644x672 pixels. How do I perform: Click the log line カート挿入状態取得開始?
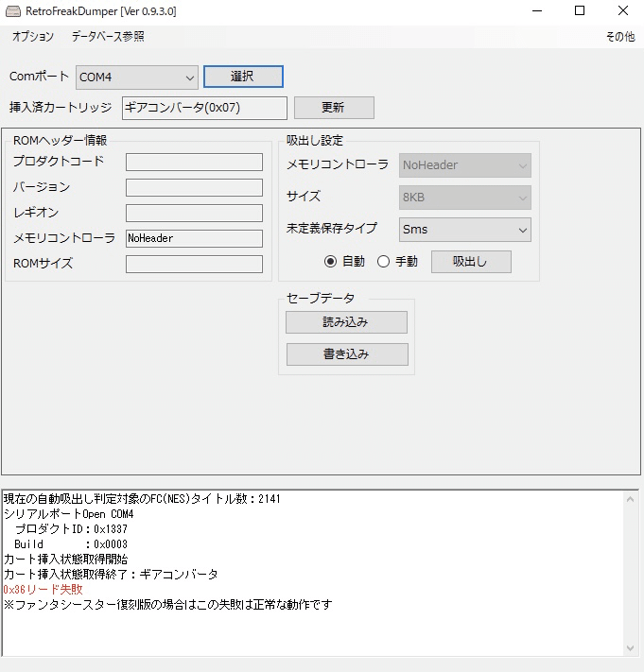click(65, 559)
